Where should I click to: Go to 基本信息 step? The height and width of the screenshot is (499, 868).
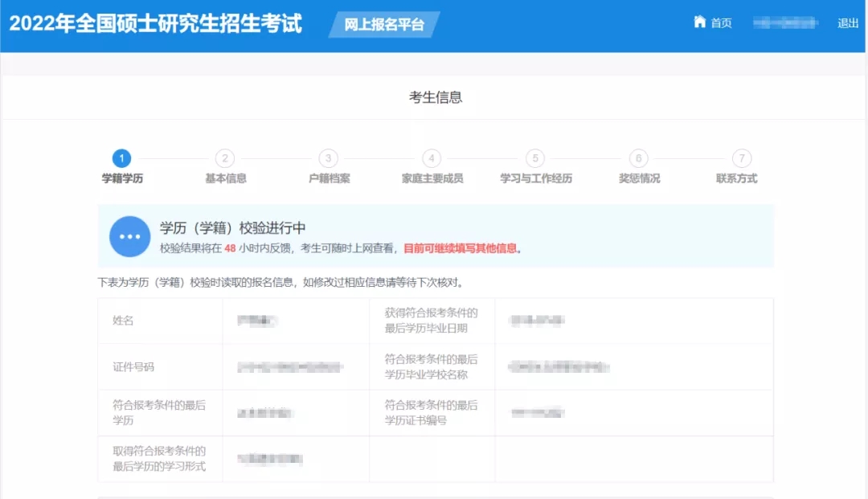pos(225,178)
